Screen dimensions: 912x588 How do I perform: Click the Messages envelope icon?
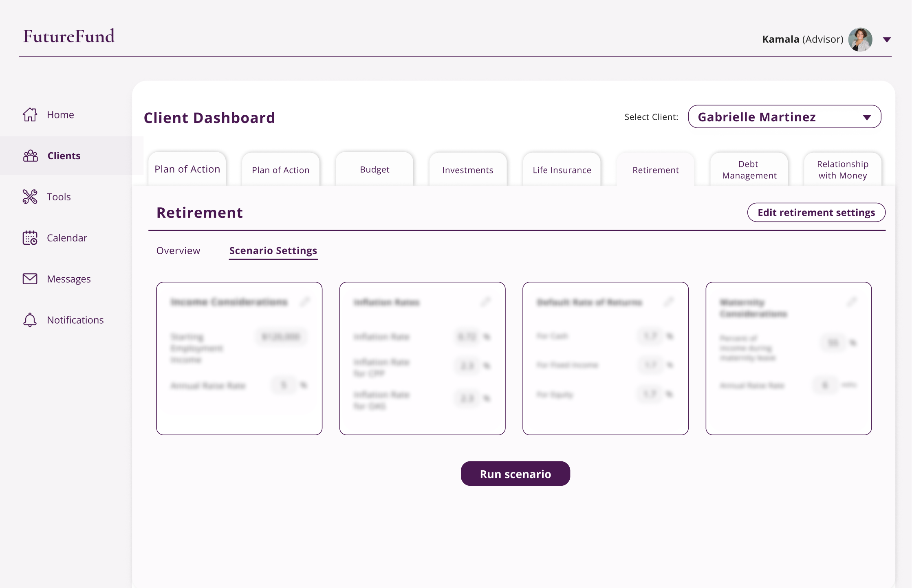click(30, 279)
